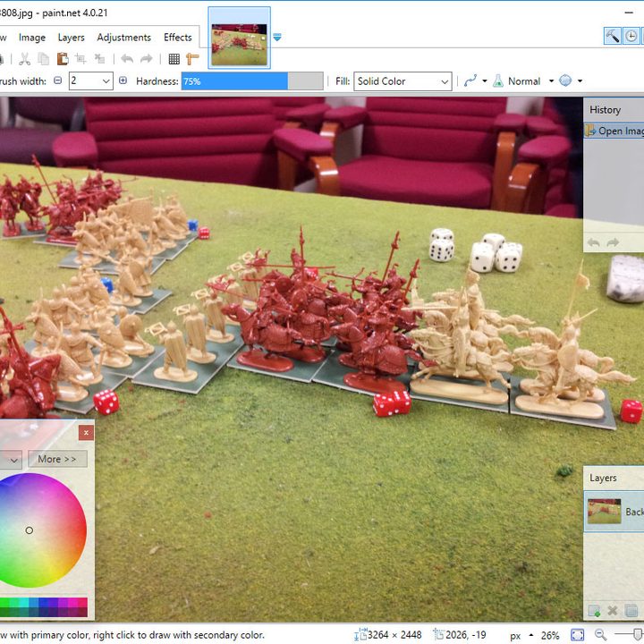The width and height of the screenshot is (644, 644).
Task: Open the Layers menu
Action: click(71, 38)
